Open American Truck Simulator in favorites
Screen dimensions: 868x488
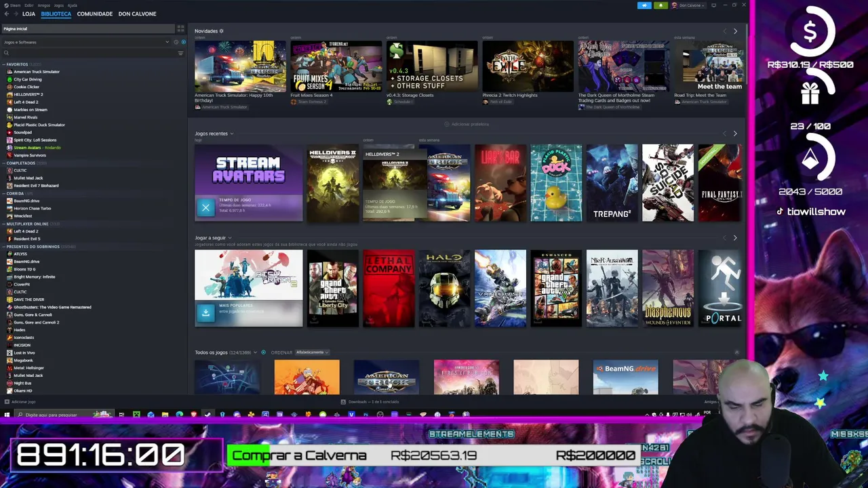tap(37, 72)
